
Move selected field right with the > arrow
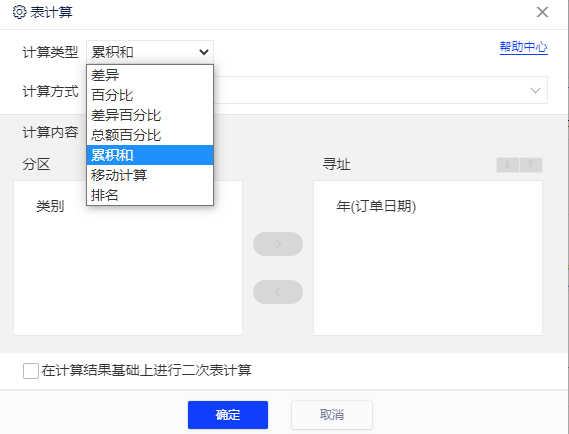tap(278, 244)
